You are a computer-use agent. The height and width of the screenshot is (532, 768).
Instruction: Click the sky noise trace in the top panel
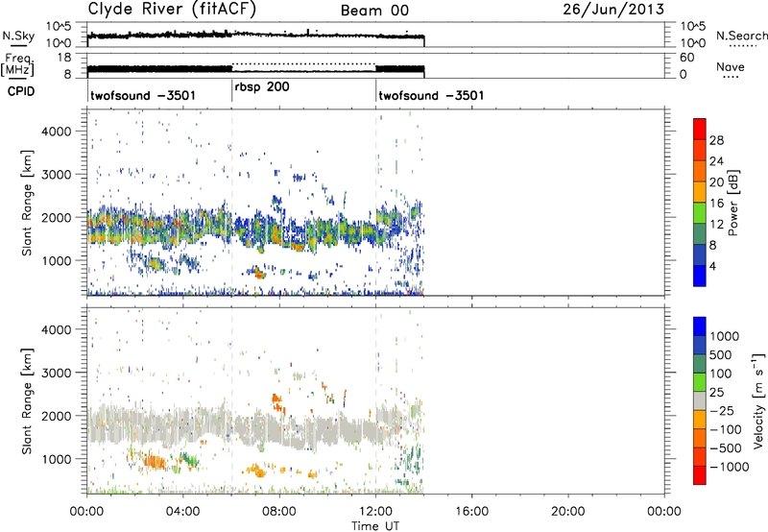click(x=255, y=36)
